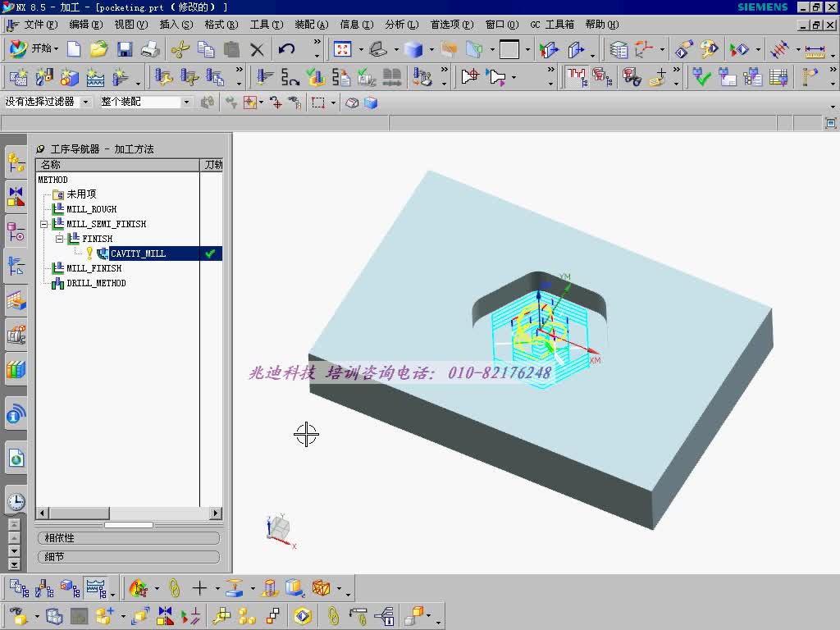This screenshot has height=630, width=840.
Task: Toggle Machining Method View in bottom toolbar
Action: (x=96, y=588)
